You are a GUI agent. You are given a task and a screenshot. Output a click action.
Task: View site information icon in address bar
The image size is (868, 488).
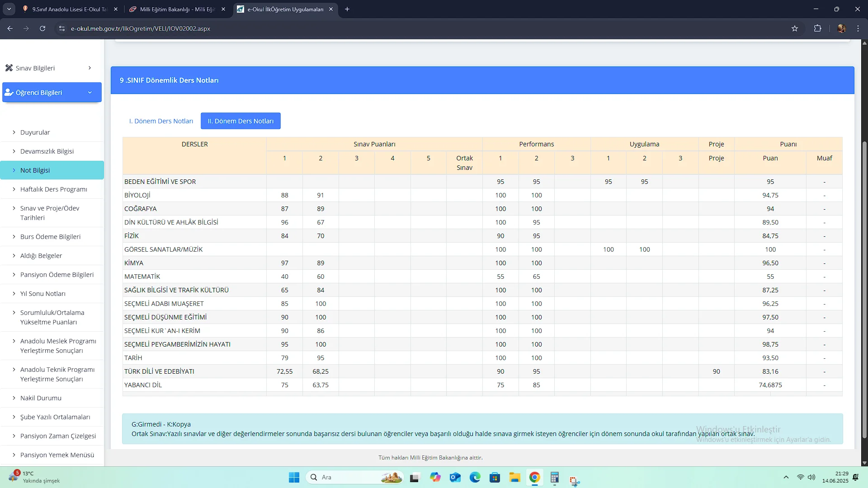coord(62,28)
